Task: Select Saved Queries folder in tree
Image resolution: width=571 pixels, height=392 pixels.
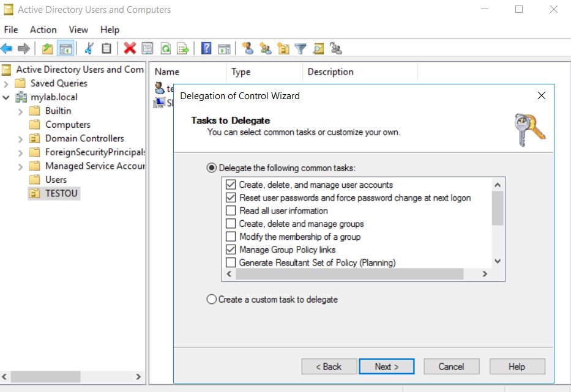Action: 59,83
